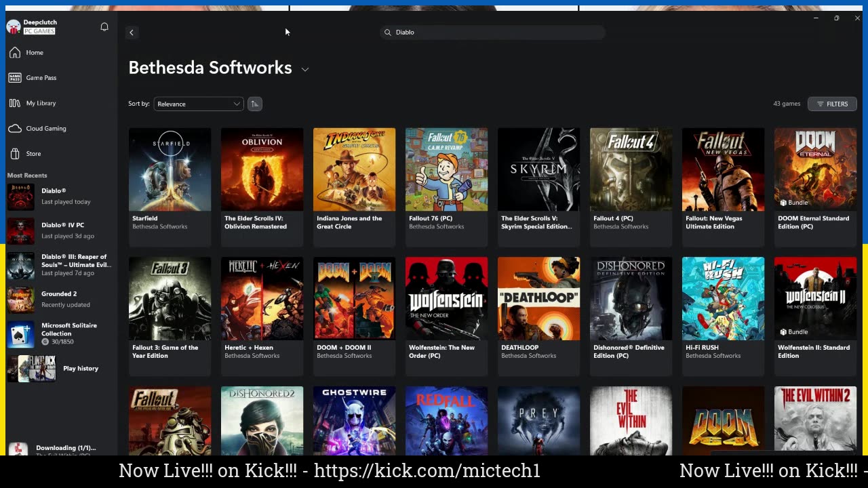Click the Diablo IV PC recent icon
Screen dimensions: 868x488
click(x=20, y=230)
